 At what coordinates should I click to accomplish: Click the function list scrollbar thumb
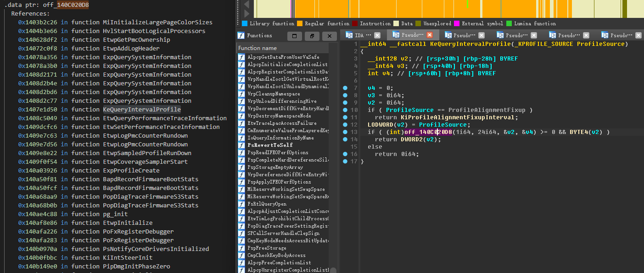(x=333, y=270)
